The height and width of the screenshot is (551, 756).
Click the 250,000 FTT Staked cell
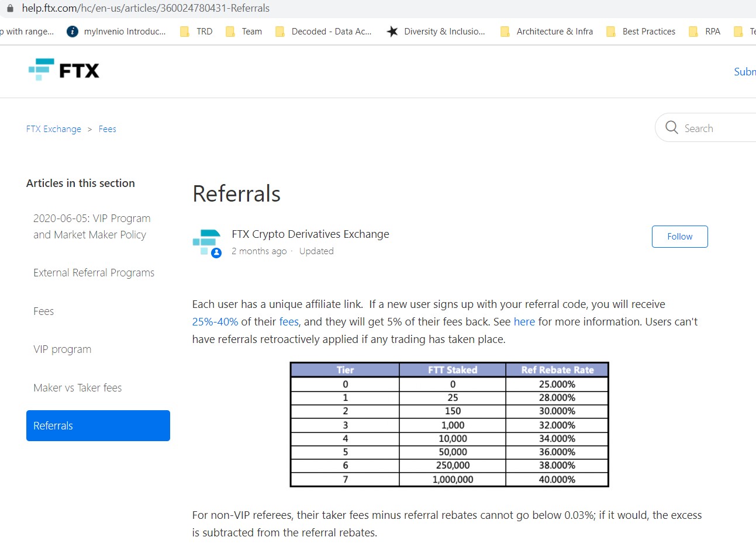(x=453, y=466)
